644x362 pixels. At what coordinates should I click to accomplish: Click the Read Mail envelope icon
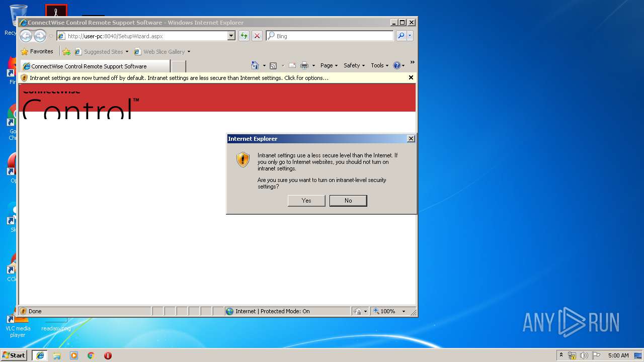coord(292,65)
